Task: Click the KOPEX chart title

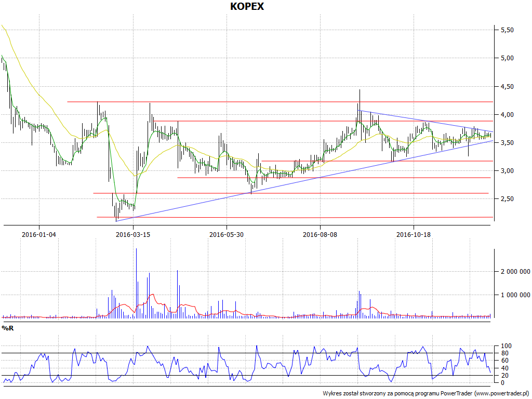Action: pyautogui.click(x=247, y=6)
